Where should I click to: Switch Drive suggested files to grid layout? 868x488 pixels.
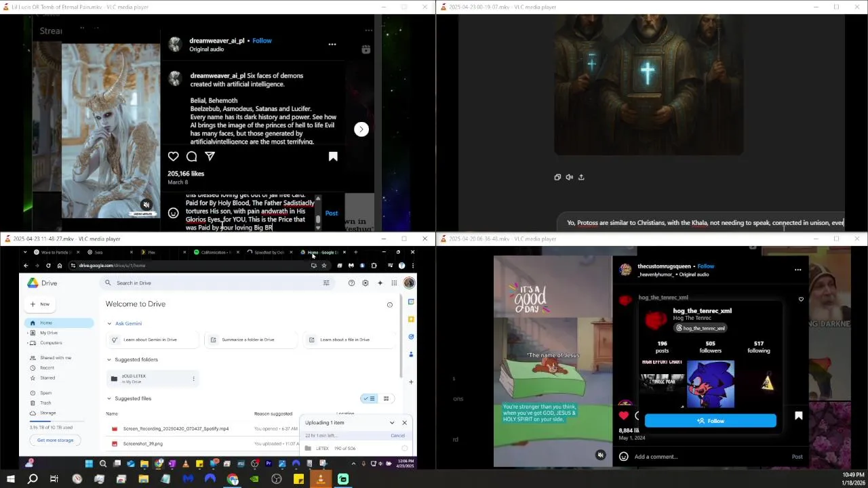(387, 399)
